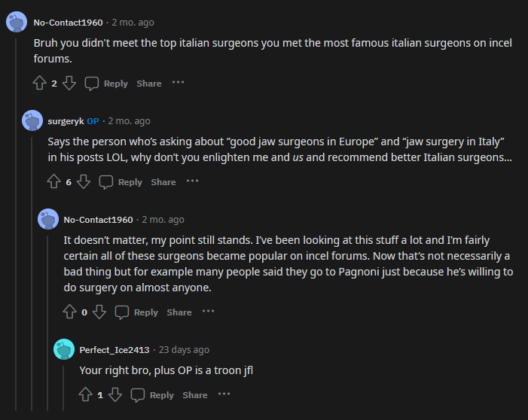
Task: Open the three-dot menu on Perfect_Ice2413's comment
Action: [x=224, y=394]
